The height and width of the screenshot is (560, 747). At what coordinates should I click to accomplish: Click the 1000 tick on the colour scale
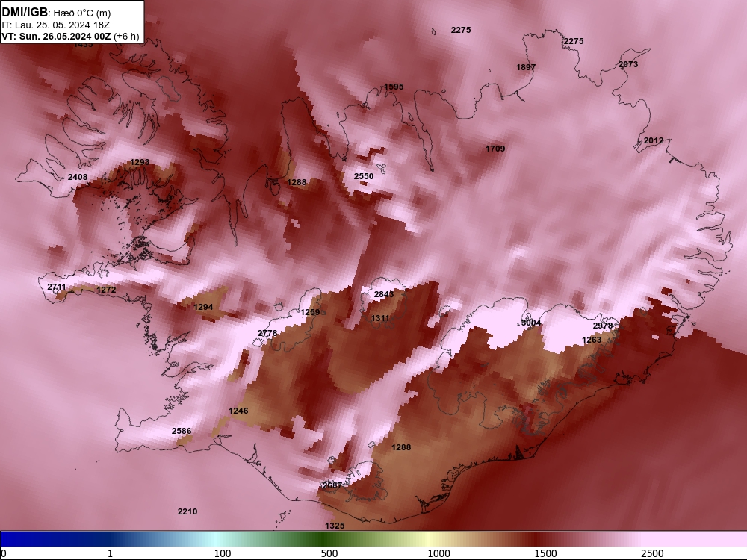pos(438,553)
